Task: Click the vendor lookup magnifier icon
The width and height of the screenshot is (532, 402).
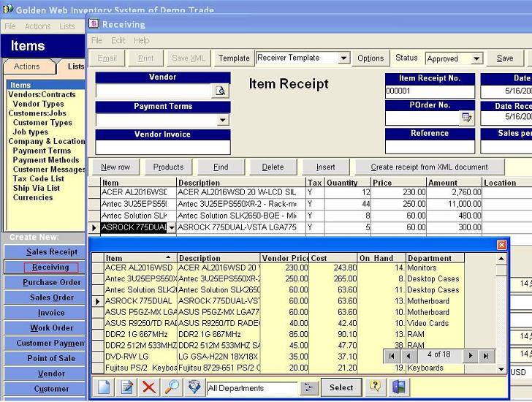Action: (221, 91)
